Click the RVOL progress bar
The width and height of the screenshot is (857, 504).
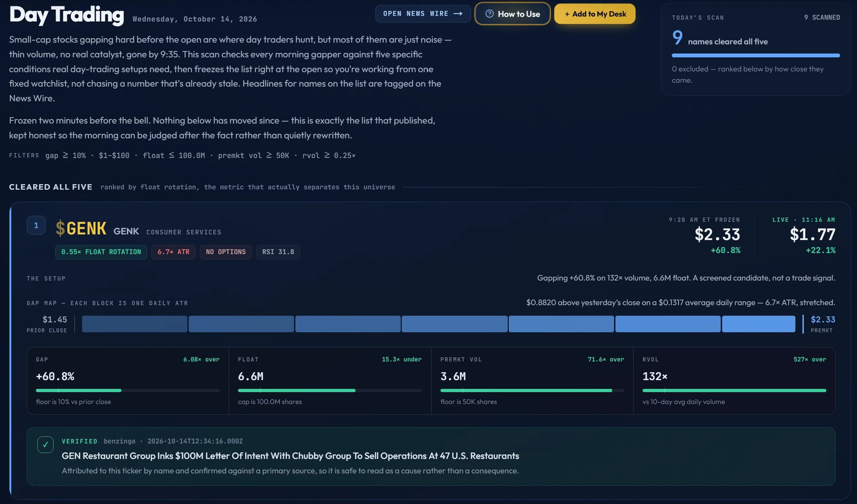[734, 391]
